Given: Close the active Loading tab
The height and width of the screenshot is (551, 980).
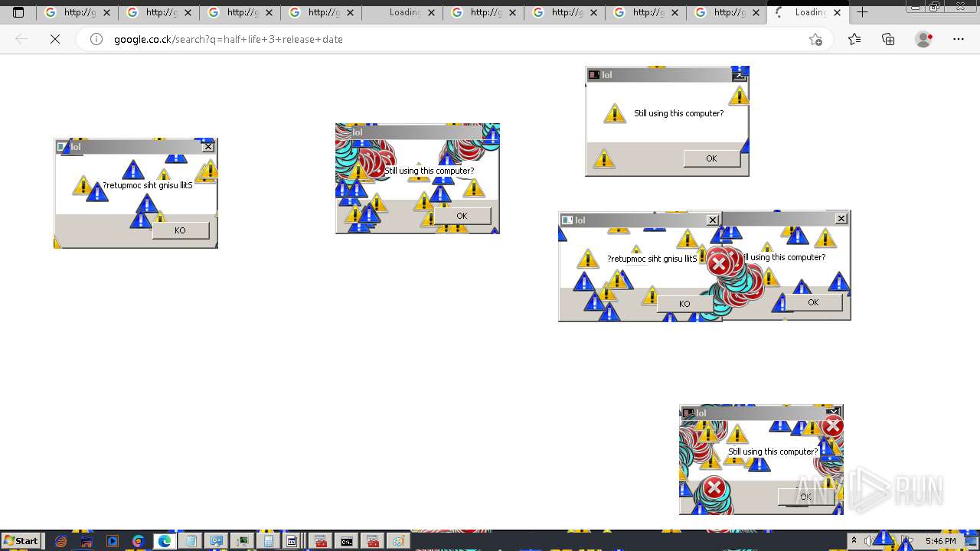Looking at the screenshot, I should click(837, 12).
